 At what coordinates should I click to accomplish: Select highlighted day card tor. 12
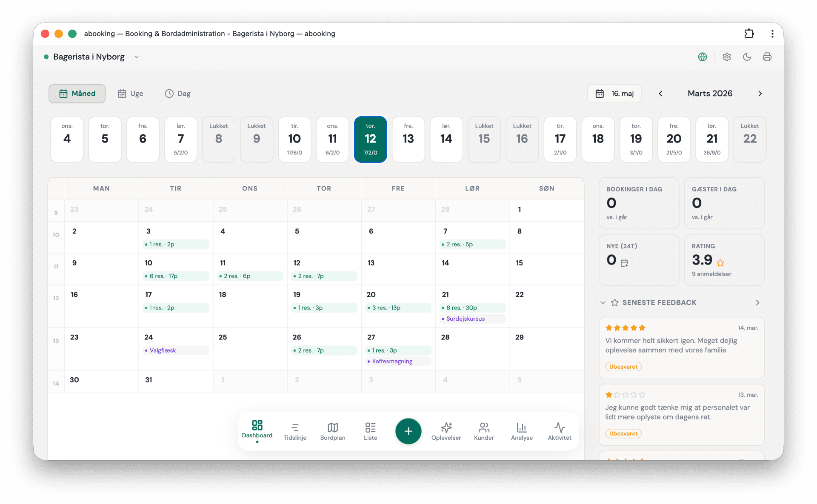pyautogui.click(x=371, y=139)
